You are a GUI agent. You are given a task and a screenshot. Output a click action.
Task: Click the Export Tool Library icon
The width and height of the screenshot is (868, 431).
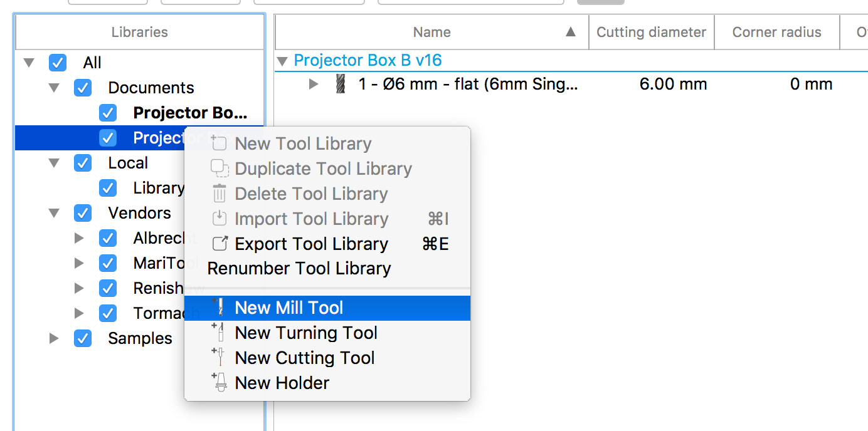point(220,244)
